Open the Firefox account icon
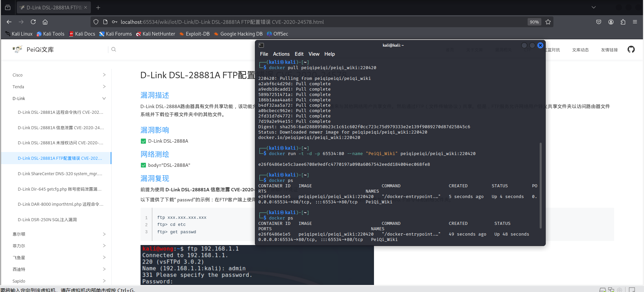The image size is (644, 292). 611,22
